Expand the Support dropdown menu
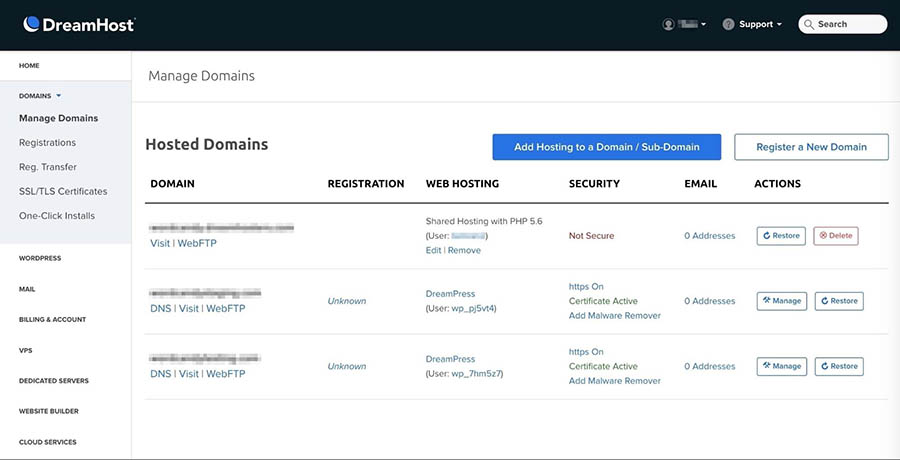 click(760, 24)
